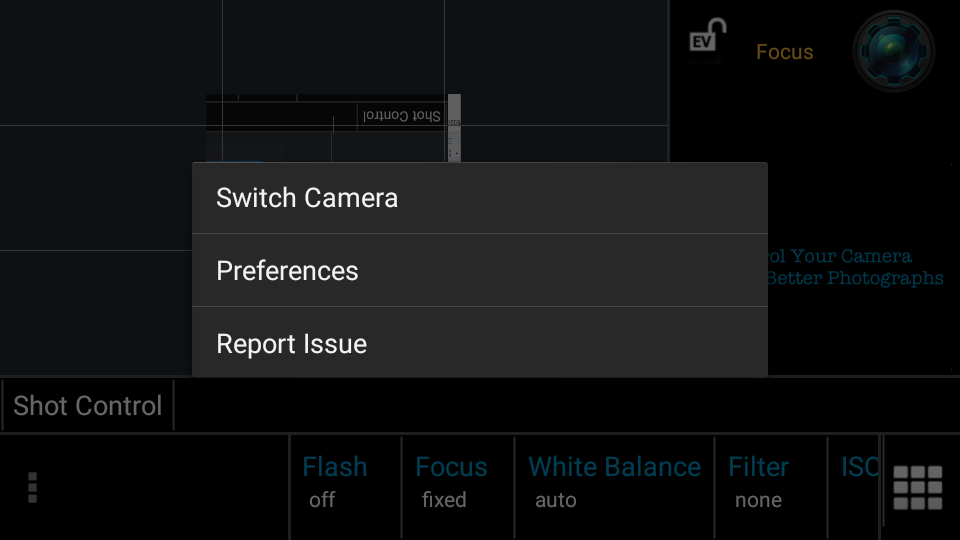The width and height of the screenshot is (960, 540).
Task: Open the Flash mode setting
Action: (x=335, y=482)
